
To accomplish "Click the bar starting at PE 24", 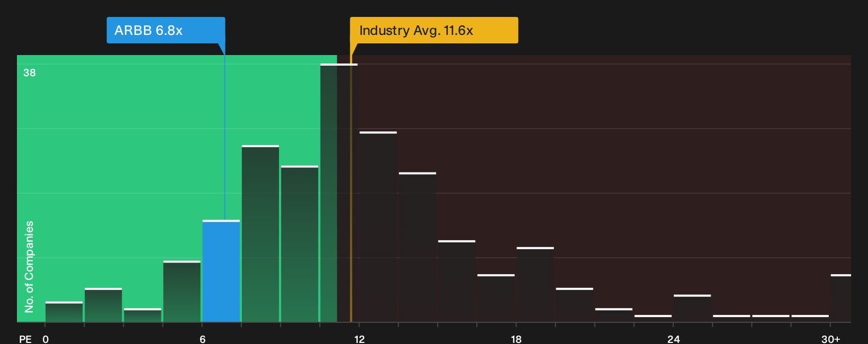I will click(x=692, y=308).
